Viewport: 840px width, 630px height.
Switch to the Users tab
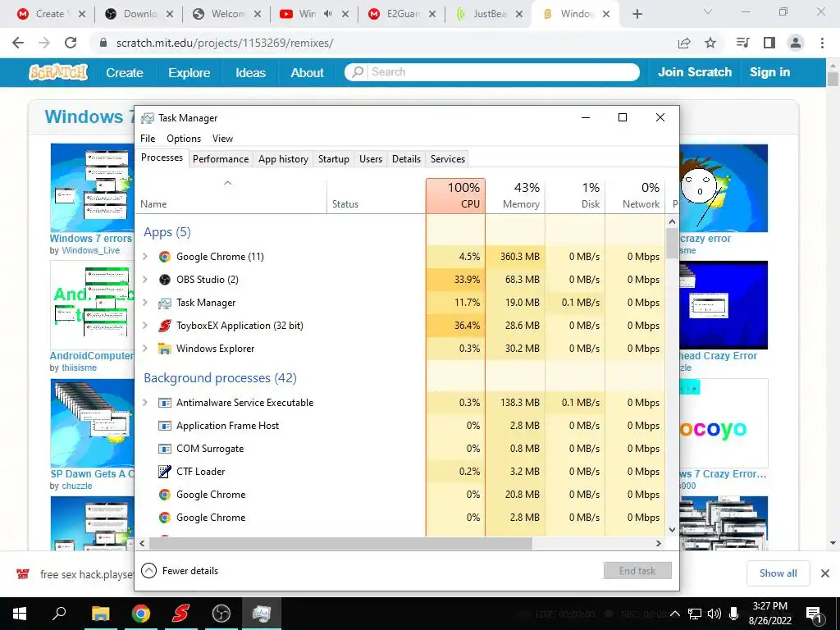(371, 159)
